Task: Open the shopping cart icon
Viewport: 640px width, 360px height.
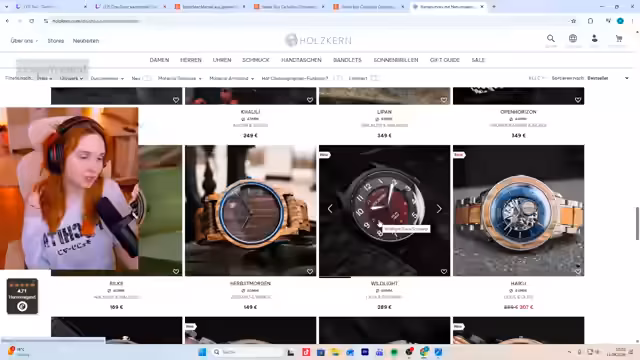Action: point(619,39)
